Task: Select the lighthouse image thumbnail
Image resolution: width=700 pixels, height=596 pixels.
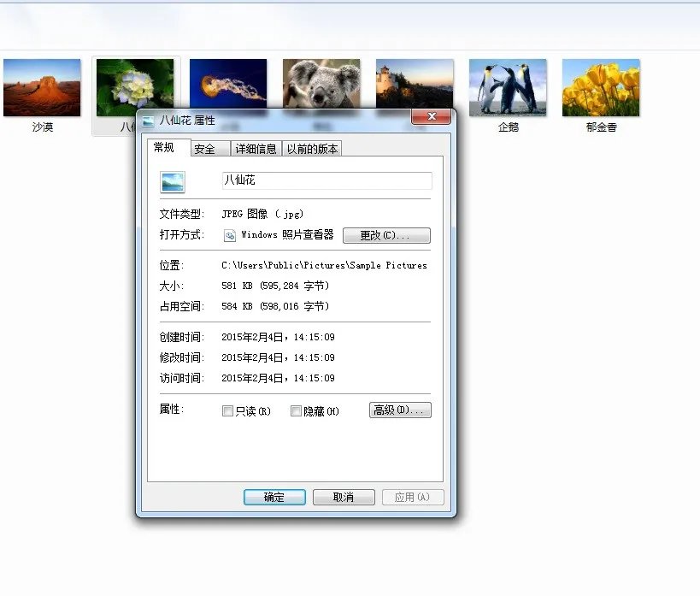Action: pos(415,83)
